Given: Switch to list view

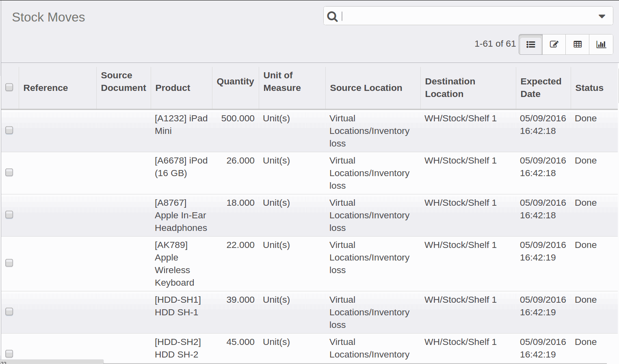Looking at the screenshot, I should [530, 44].
